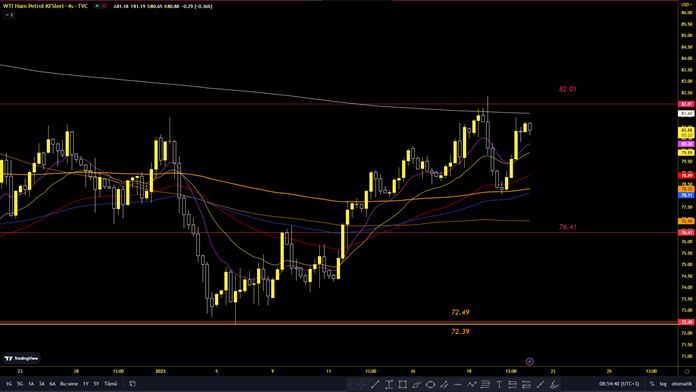Open the go-to-date calendar icon
Screen dimensions: 696x392
[132, 384]
